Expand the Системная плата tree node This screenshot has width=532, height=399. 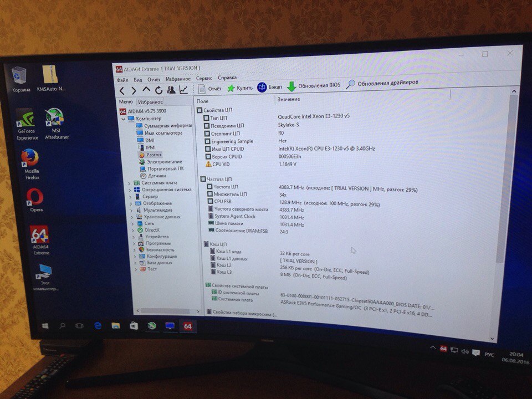pos(129,183)
